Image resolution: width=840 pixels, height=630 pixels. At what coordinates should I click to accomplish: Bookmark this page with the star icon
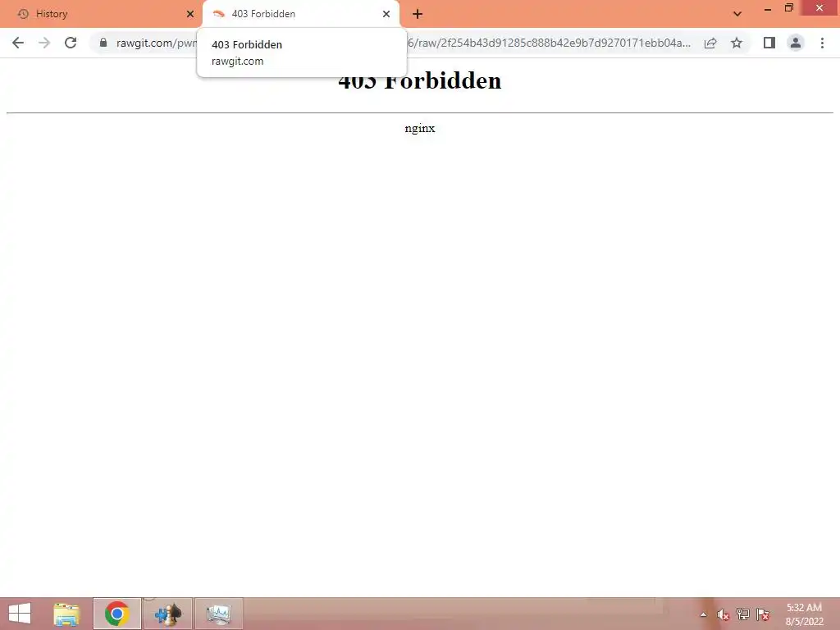tap(737, 43)
